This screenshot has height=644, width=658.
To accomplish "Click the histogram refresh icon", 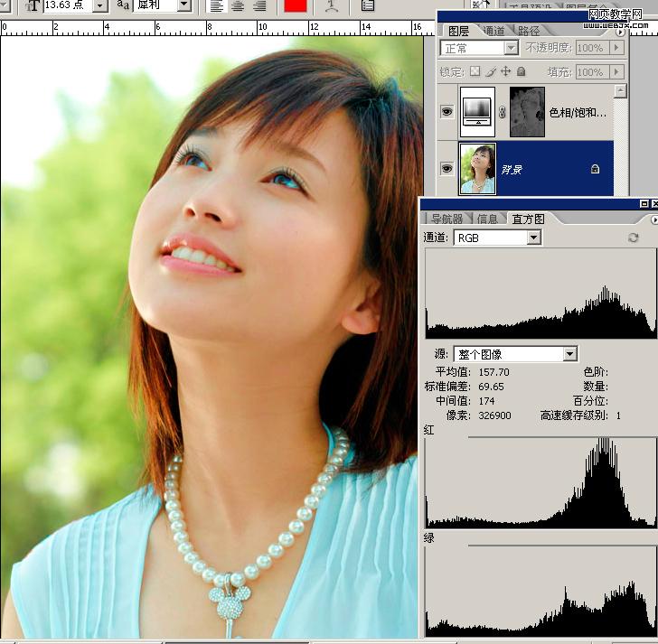I will [x=633, y=238].
